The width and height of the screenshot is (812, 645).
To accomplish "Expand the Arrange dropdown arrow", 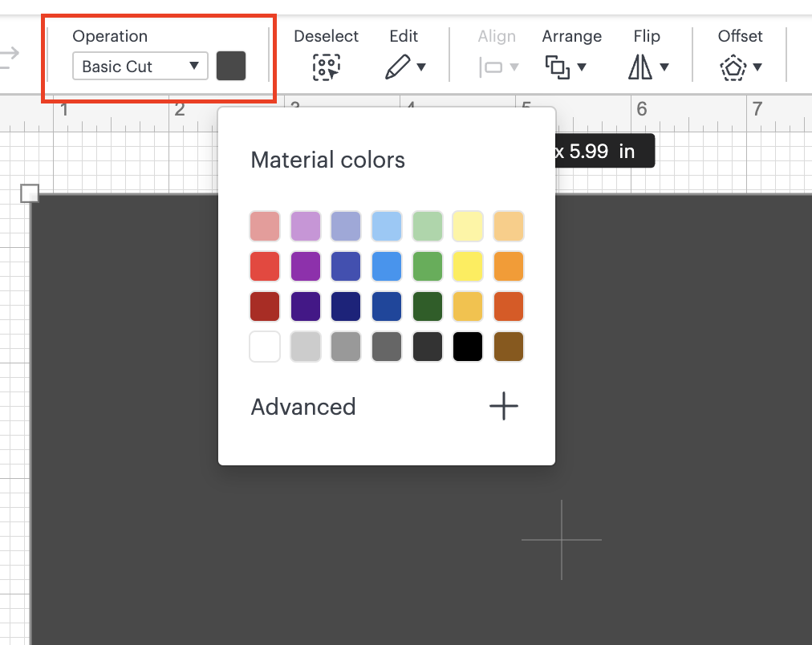I will [582, 67].
